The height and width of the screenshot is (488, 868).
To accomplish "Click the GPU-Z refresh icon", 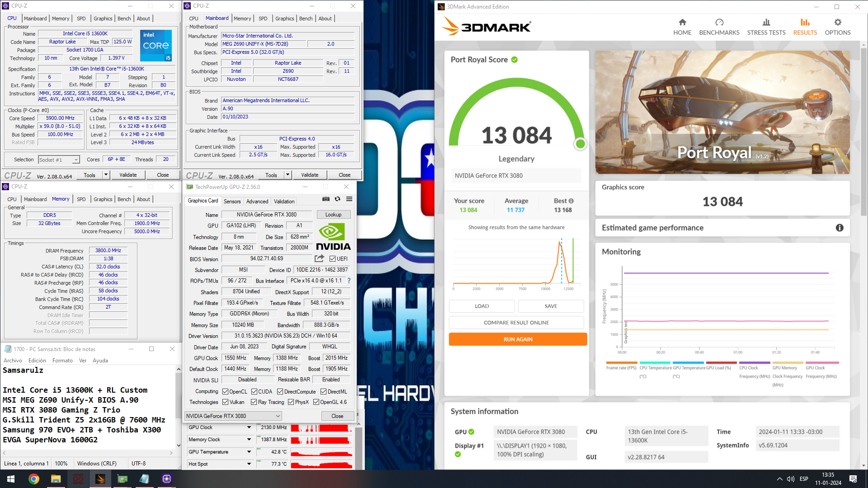I will [x=337, y=199].
